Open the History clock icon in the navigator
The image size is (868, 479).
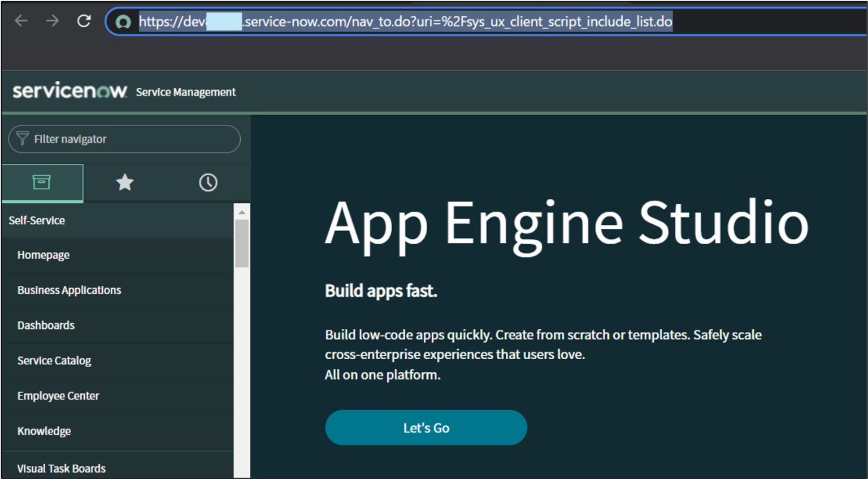click(x=208, y=182)
